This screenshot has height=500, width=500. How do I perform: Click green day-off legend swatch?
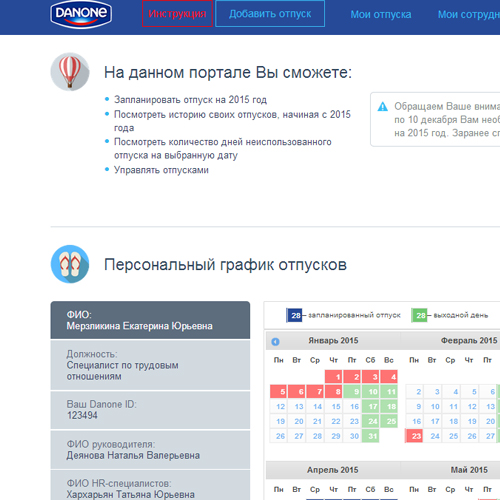click(419, 315)
